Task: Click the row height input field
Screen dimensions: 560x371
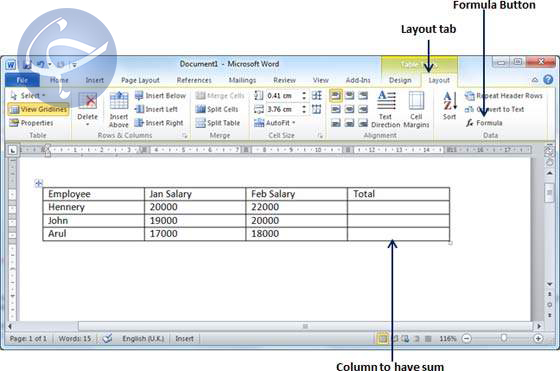Action: click(283, 96)
